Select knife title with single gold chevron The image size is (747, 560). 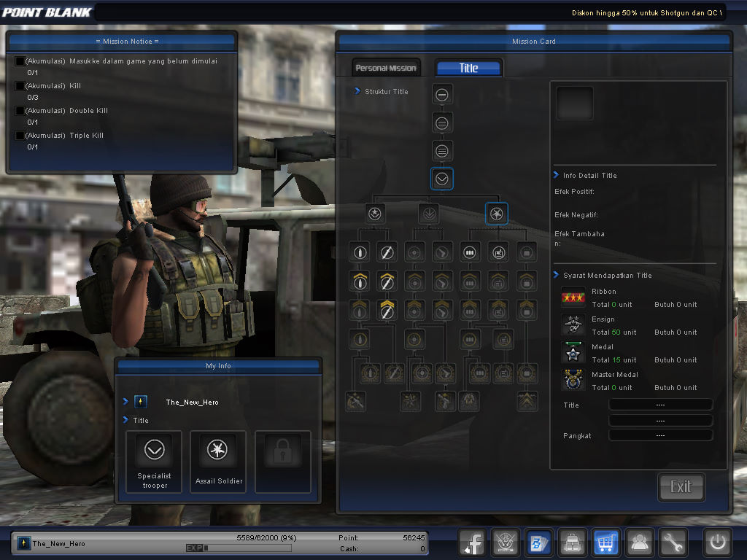(387, 281)
